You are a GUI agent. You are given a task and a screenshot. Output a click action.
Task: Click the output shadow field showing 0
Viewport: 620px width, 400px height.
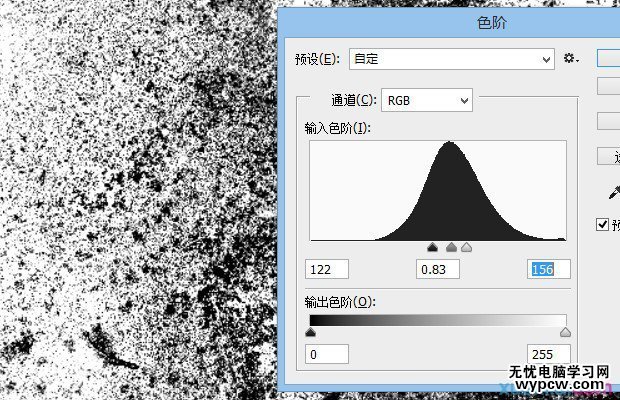click(327, 354)
